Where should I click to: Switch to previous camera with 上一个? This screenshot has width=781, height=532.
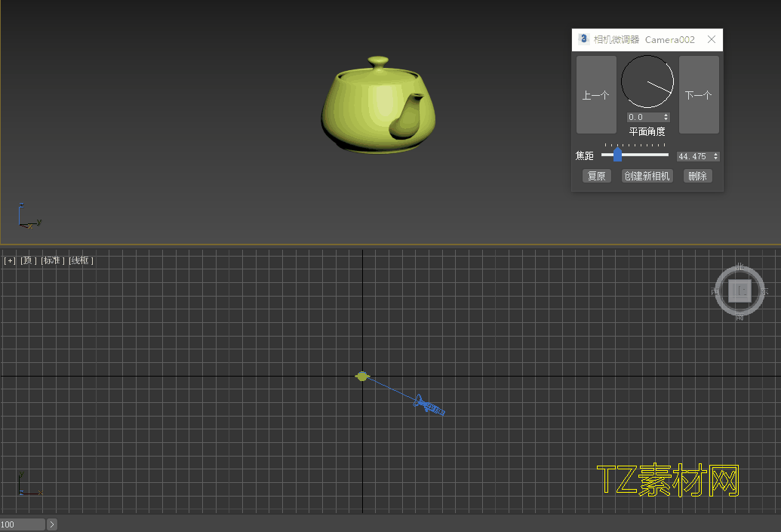[x=596, y=95]
